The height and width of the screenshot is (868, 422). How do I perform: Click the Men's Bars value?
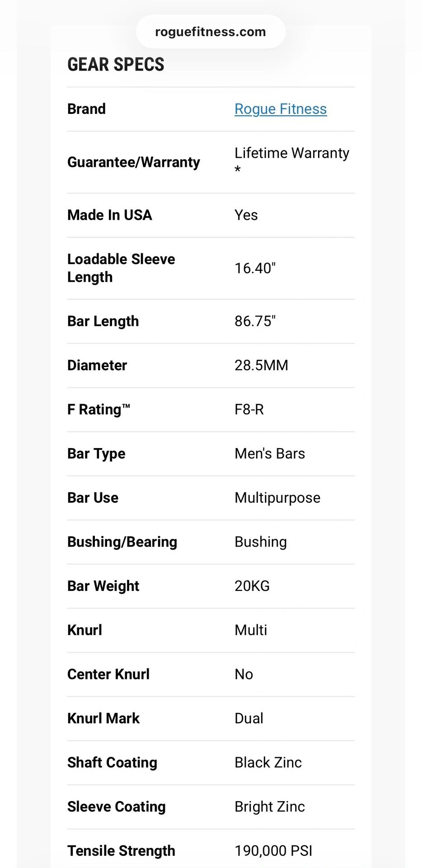pos(269,453)
